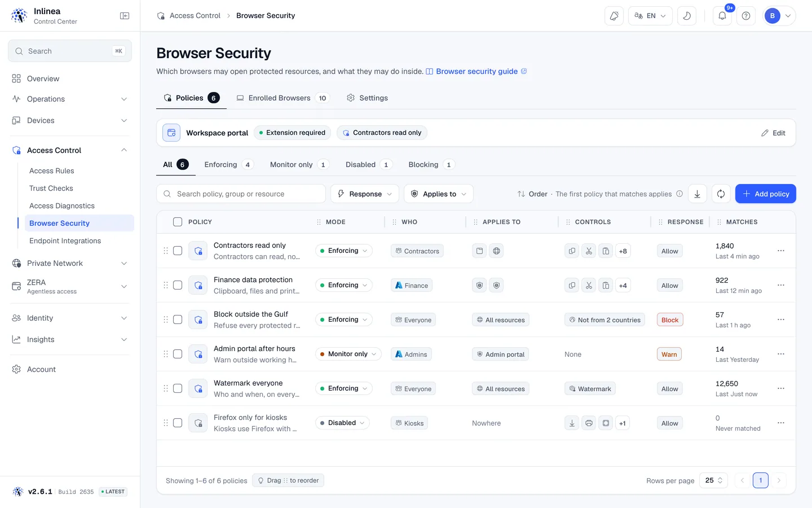Collapse the sidebar panel icon
812x508 pixels.
125,16
